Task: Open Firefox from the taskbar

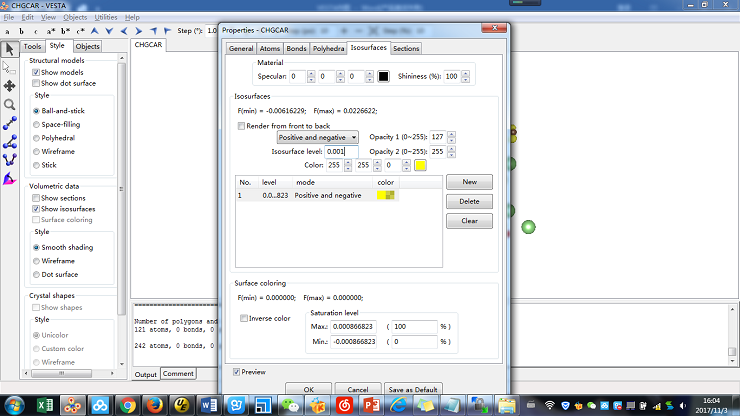Action: pyautogui.click(x=154, y=406)
